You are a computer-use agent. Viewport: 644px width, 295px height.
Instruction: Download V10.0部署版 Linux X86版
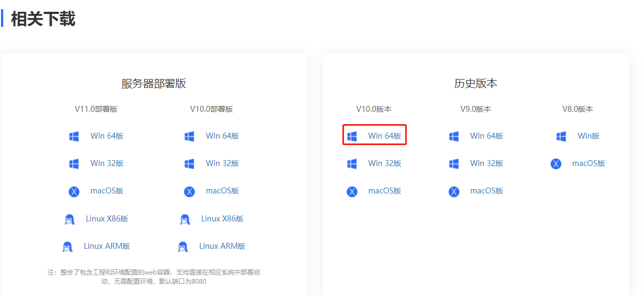(x=222, y=219)
